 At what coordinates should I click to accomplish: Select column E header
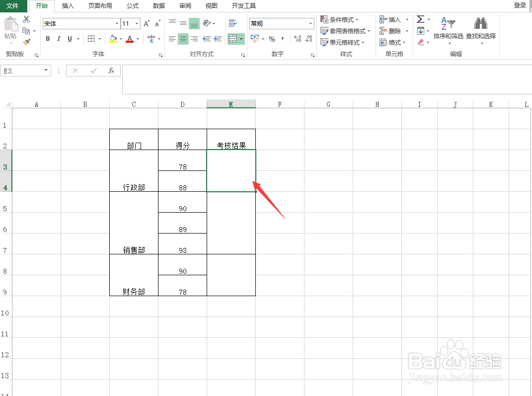point(231,104)
